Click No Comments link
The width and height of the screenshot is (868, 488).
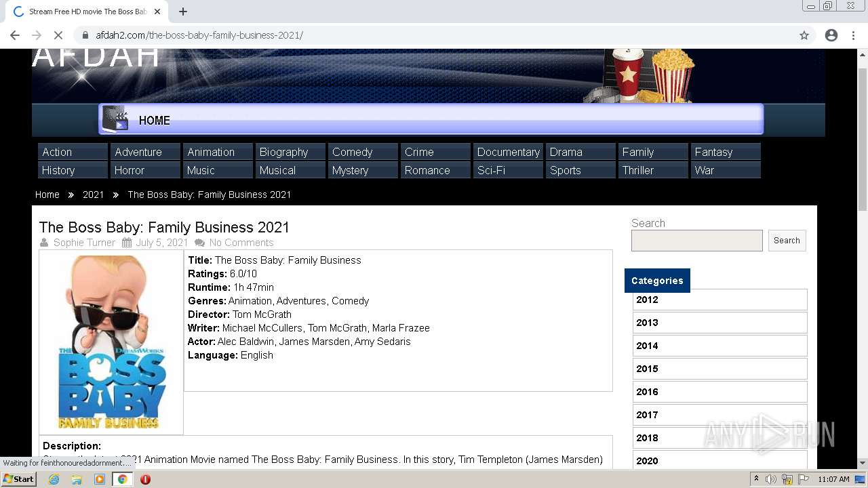(x=241, y=243)
